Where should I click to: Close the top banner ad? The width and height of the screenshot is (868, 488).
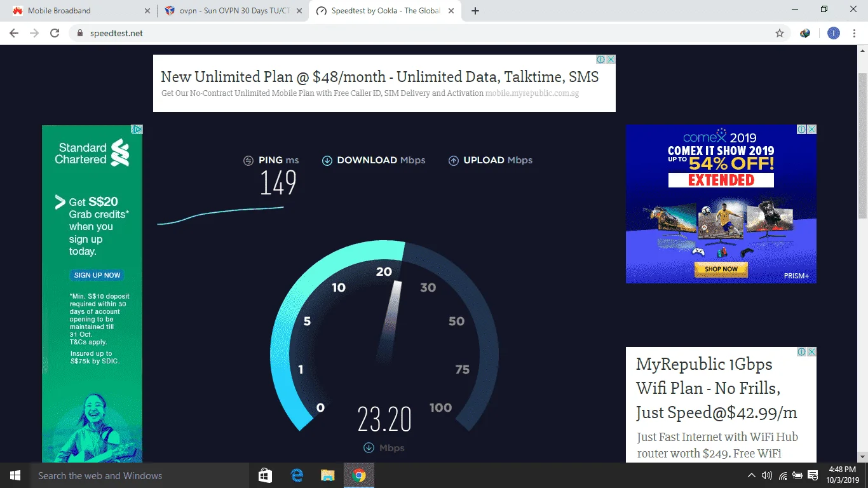click(x=611, y=60)
